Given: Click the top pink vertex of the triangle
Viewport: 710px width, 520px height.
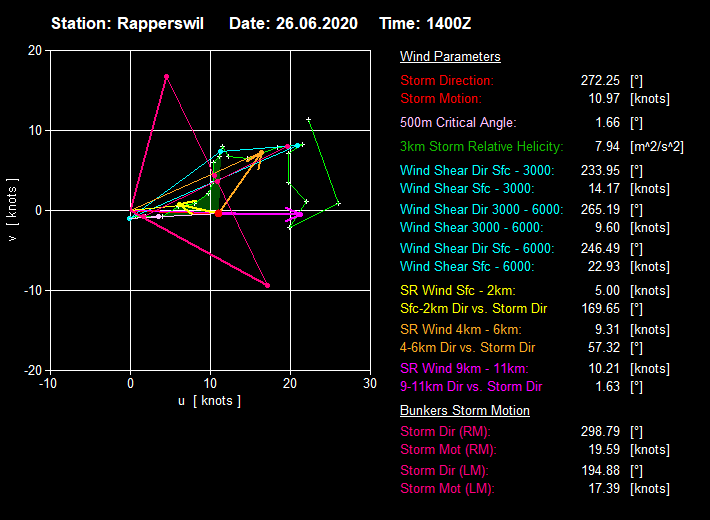Looking at the screenshot, I should click(x=166, y=76).
